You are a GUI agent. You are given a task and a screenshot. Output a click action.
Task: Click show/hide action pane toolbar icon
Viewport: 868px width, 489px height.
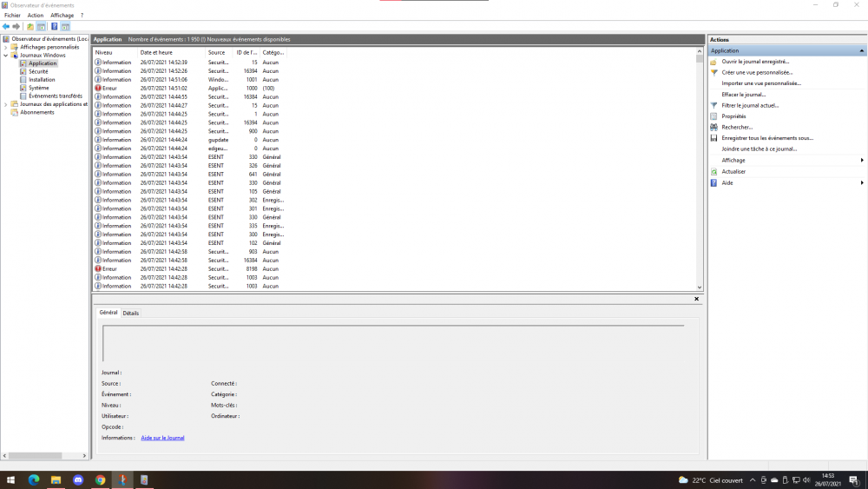coord(65,27)
